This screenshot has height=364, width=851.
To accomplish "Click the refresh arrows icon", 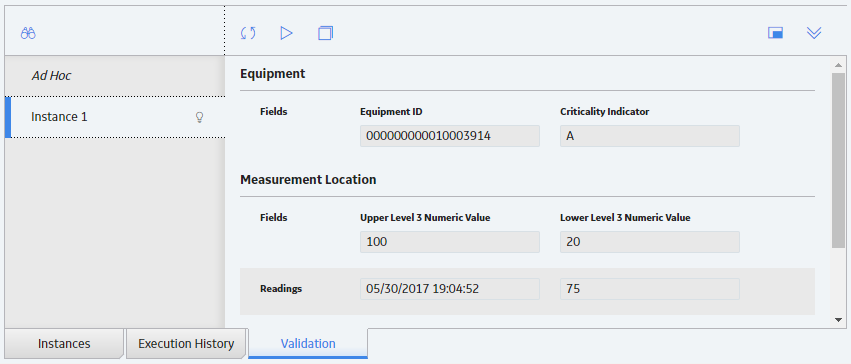I will 248,34.
